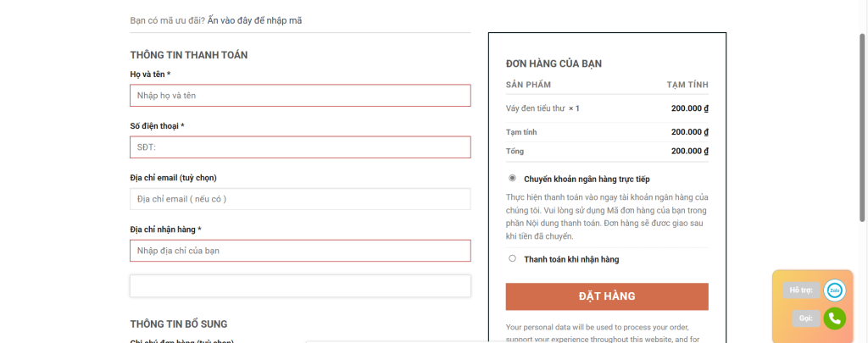Click 'Ấn vào đây để nhập mã' coupon link
This screenshot has height=343, width=868.
point(254,20)
